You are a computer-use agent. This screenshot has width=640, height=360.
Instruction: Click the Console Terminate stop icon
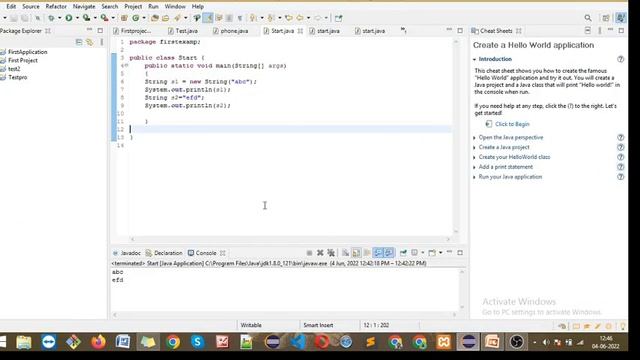309,253
